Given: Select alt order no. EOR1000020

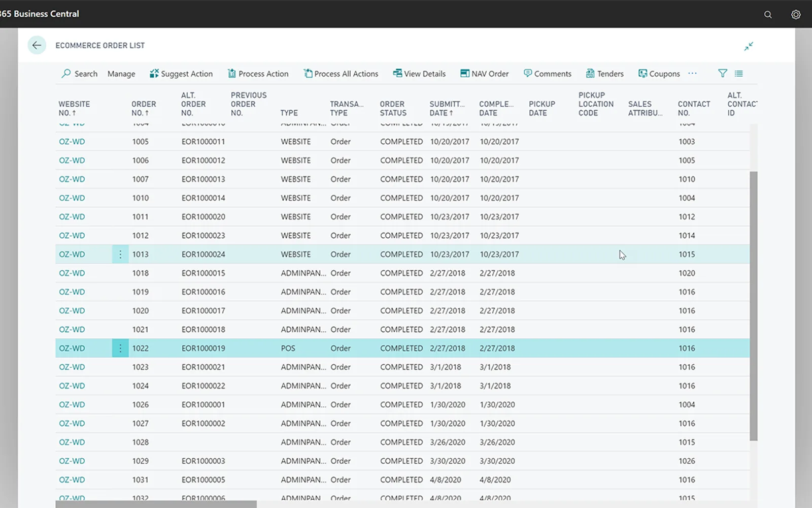Looking at the screenshot, I should [204, 217].
